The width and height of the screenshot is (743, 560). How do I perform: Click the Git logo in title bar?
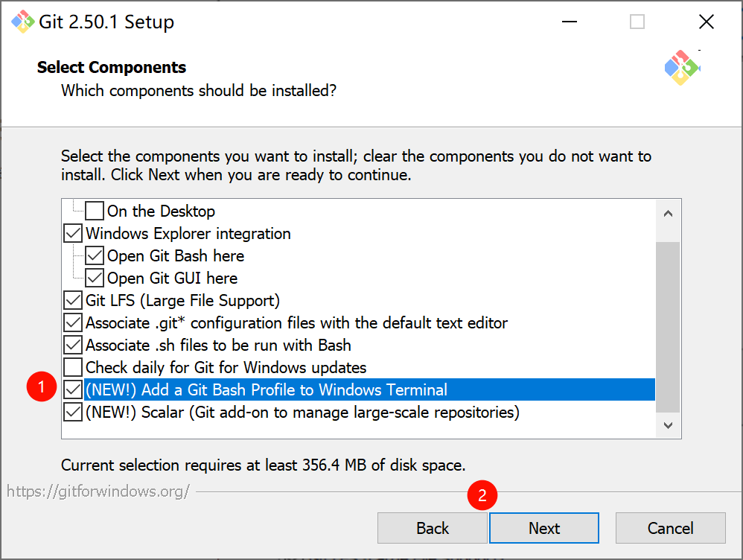(23, 22)
